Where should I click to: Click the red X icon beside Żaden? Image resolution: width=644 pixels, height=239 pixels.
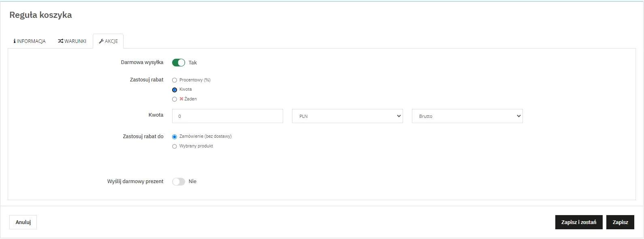[x=181, y=99]
